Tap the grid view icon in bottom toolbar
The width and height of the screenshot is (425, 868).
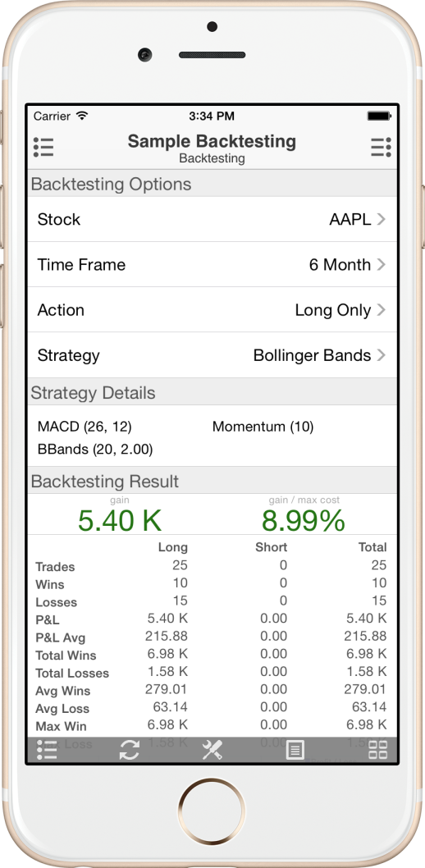pyautogui.click(x=378, y=750)
